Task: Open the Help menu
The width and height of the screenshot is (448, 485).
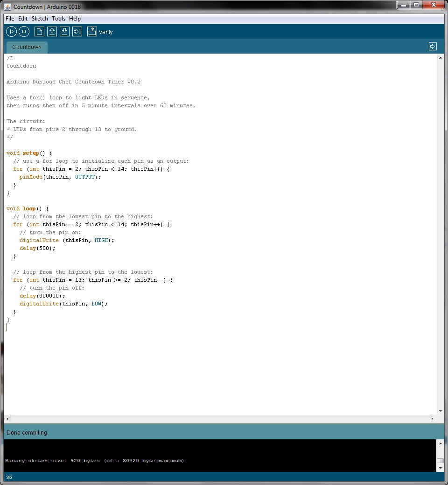Action: (75, 19)
